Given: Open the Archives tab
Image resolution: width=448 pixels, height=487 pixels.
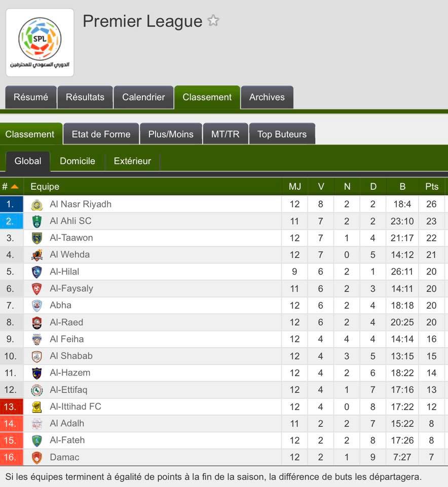Looking at the screenshot, I should (267, 97).
